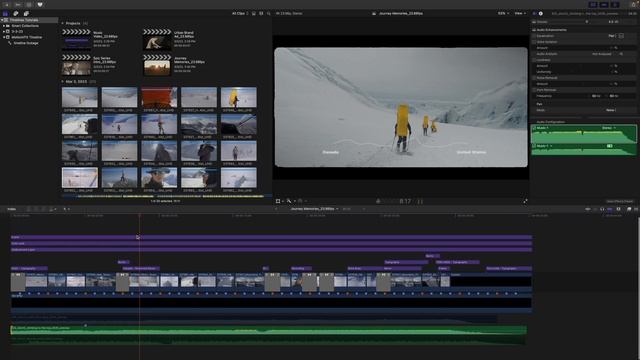Open the Import Media button
Image resolution: width=640 pixels, height=360 pixels.
click(7, 4)
